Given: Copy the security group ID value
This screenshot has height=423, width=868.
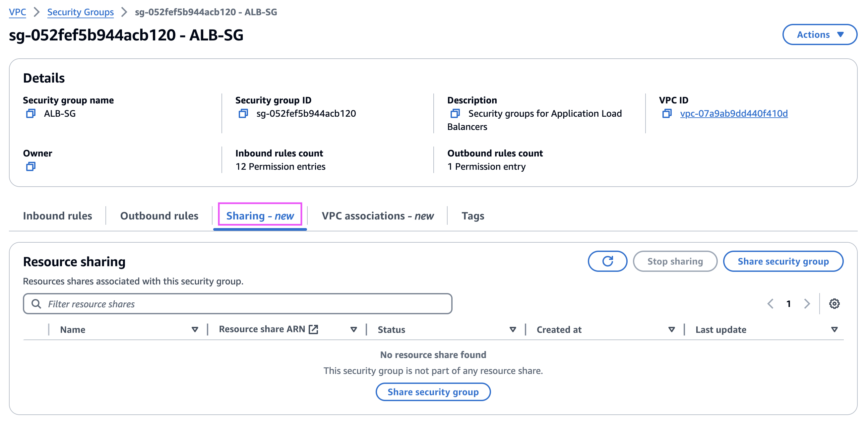Looking at the screenshot, I should 243,113.
